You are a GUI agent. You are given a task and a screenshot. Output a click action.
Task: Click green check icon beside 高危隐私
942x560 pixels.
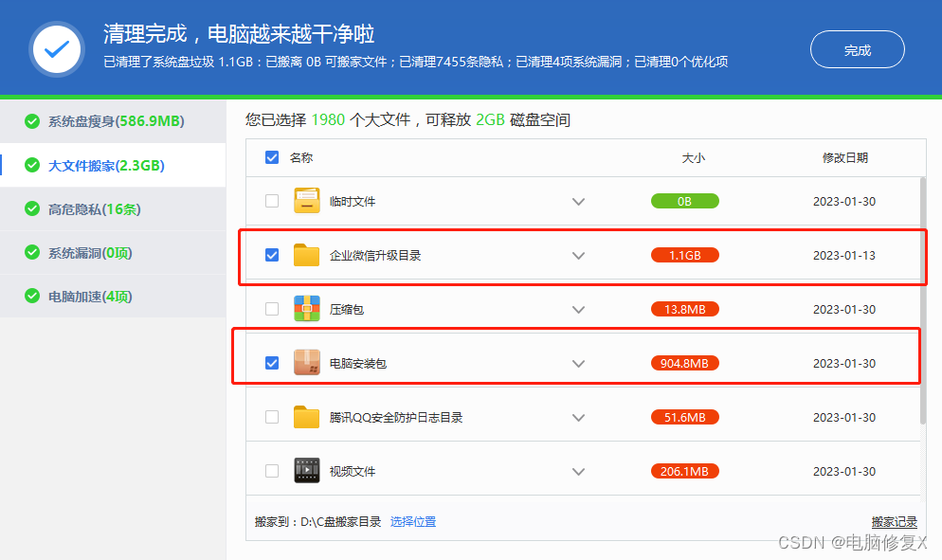tap(32, 208)
